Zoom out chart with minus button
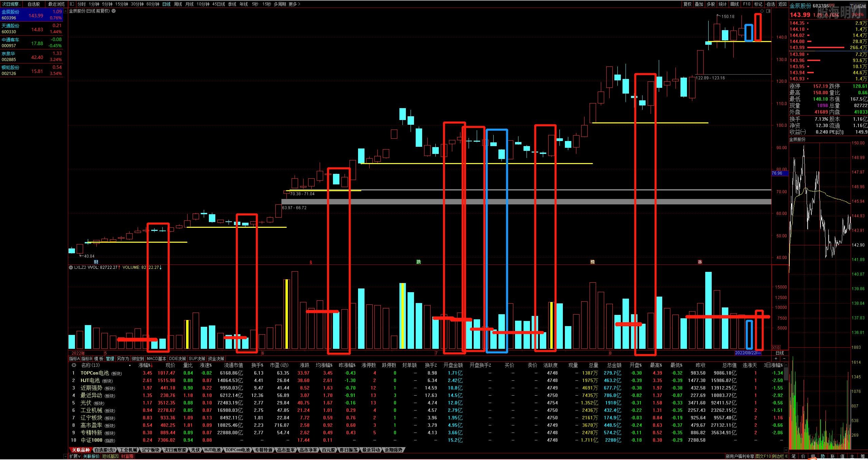 784,359
